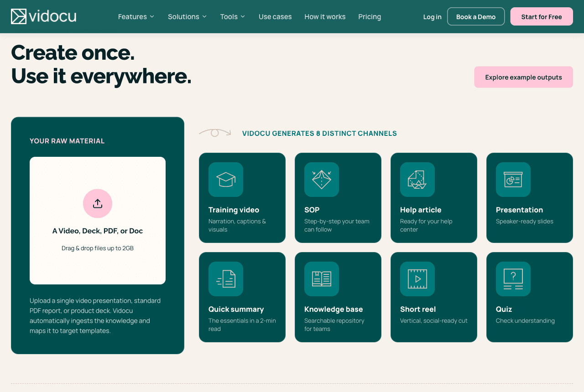Expand the Features dropdown menu

pos(136,16)
